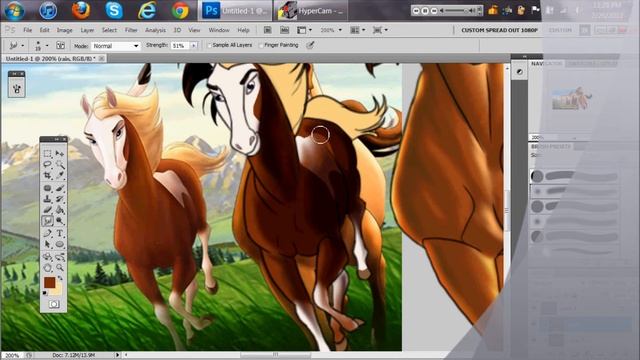Select the Eyedropper tool
The height and width of the screenshot is (360, 640).
[x=60, y=176]
